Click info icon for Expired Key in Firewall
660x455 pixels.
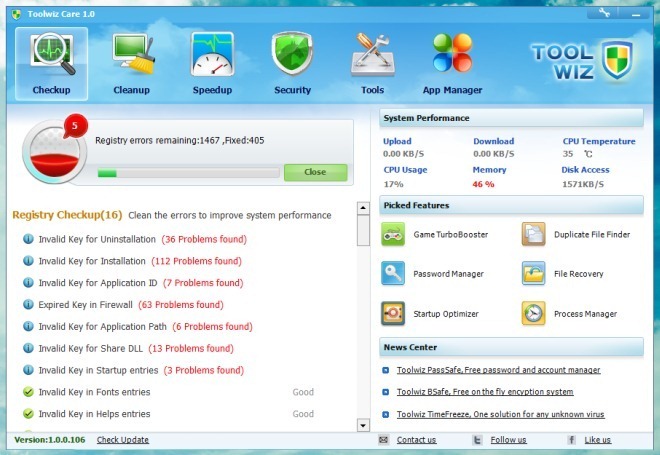pos(28,304)
